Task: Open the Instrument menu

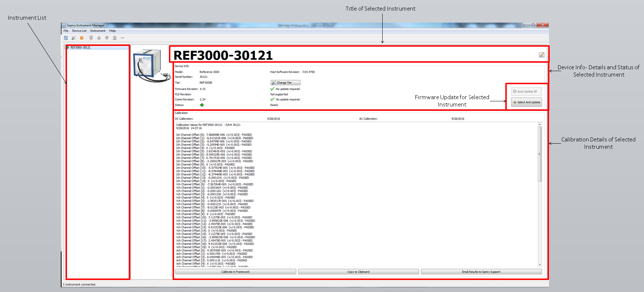Action: click(98, 31)
